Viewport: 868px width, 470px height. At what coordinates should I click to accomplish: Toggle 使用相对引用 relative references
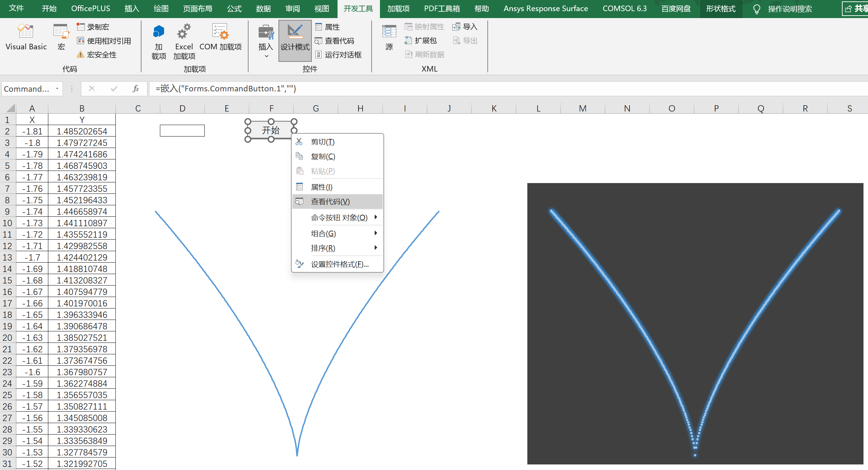(104, 41)
